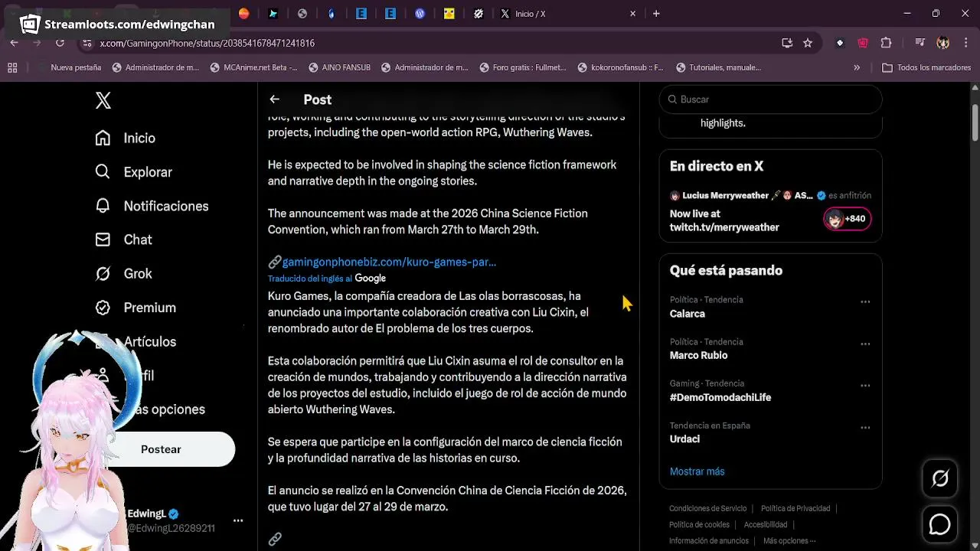Open the Urdaci trend
Image resolution: width=980 pixels, height=551 pixels.
pos(684,439)
